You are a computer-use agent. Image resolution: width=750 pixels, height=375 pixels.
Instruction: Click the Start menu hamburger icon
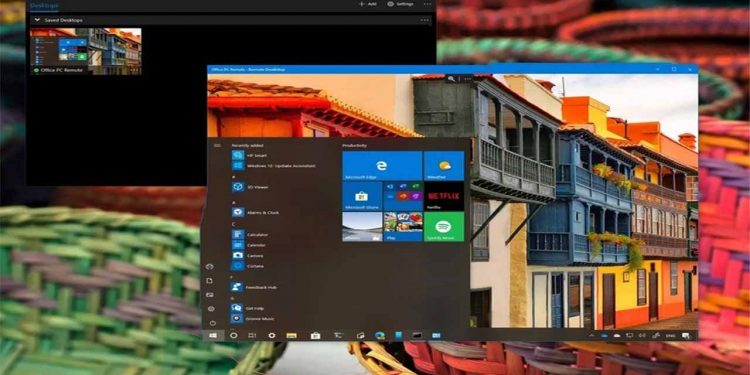pos(217,145)
